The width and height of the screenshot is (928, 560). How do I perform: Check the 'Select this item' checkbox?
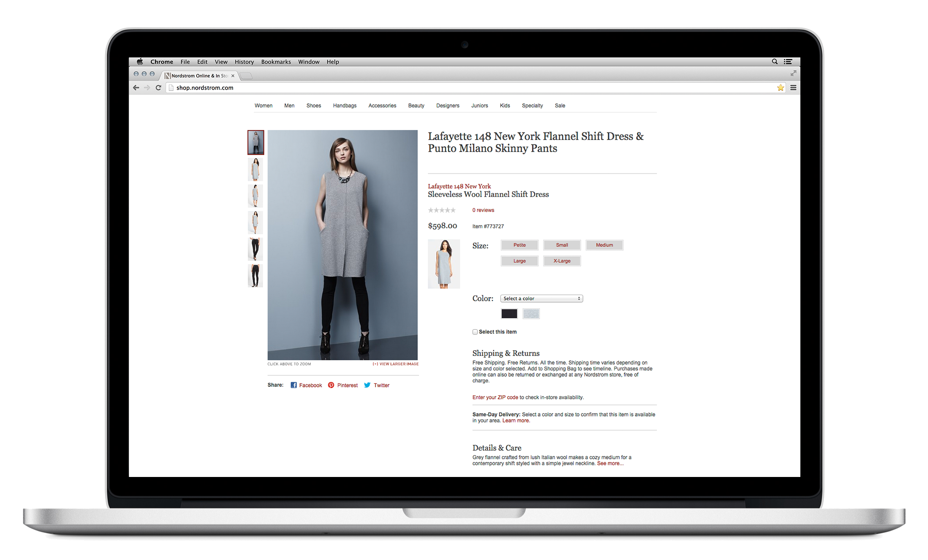(x=475, y=332)
